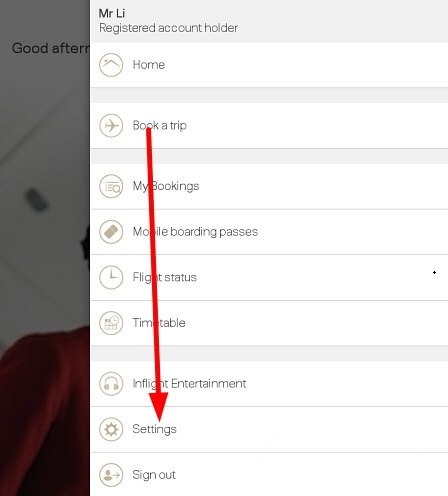Screen dimensions: 448x496
Task: Tap the headphones Inflight Entertainment icon
Action: click(x=111, y=384)
